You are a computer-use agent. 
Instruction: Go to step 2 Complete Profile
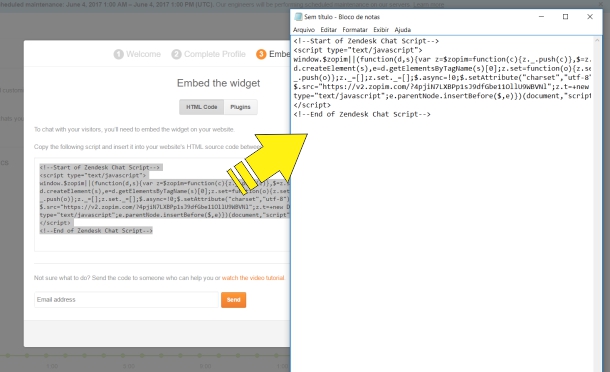tap(209, 54)
